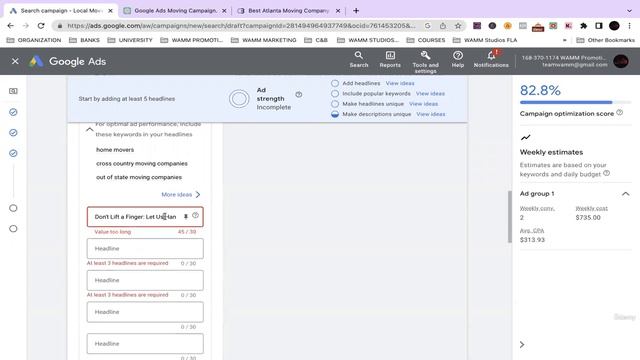640x360 pixels.
Task: Click the third empty Headline input field
Action: pos(145,312)
